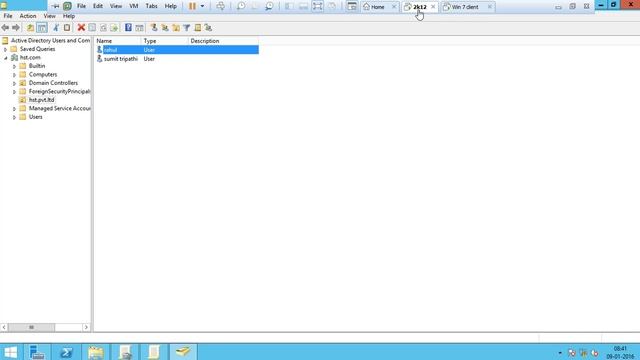The height and width of the screenshot is (360, 640).
Task: Click the Export list icon
Action: click(x=114, y=28)
